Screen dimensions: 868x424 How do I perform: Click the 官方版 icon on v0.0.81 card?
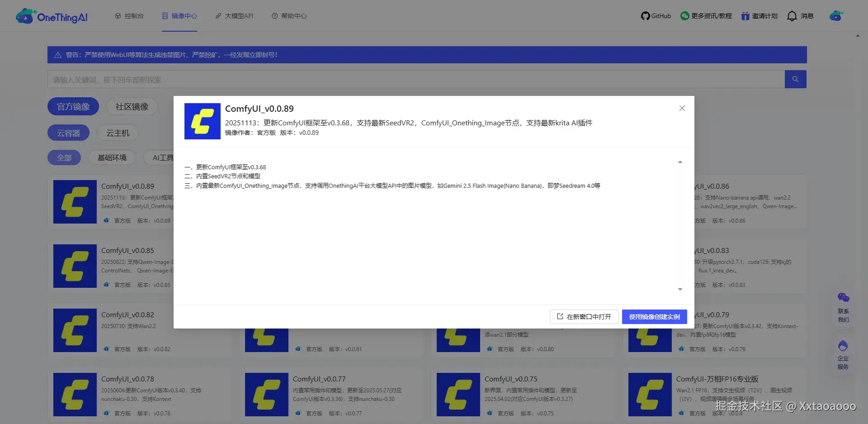[x=298, y=349]
